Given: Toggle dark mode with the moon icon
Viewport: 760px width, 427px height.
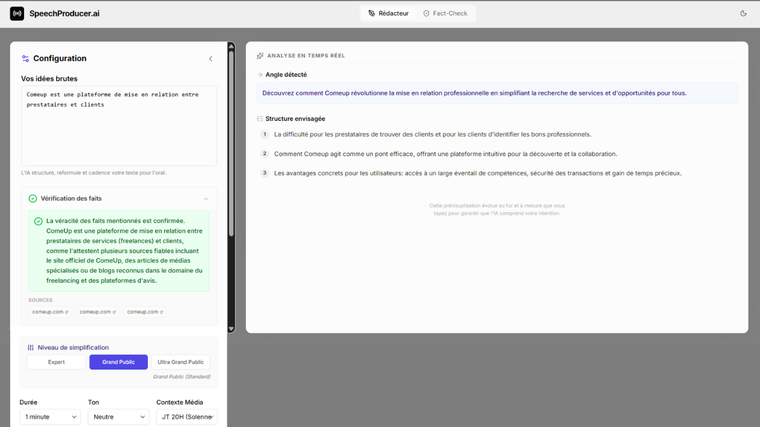Looking at the screenshot, I should tap(743, 13).
